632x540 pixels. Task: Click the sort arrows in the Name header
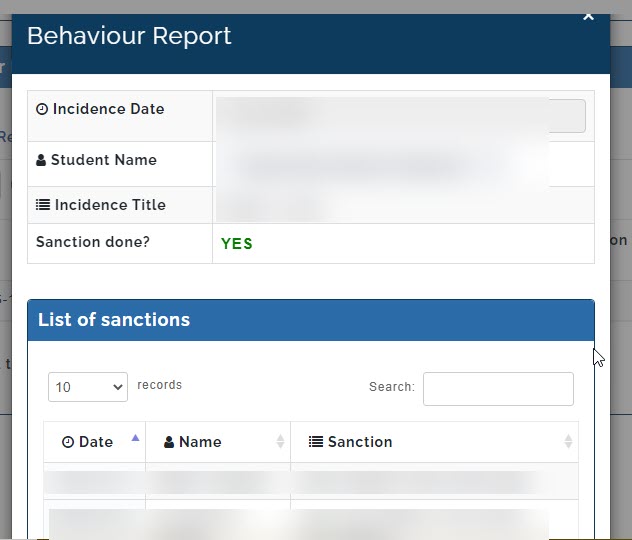pos(280,442)
